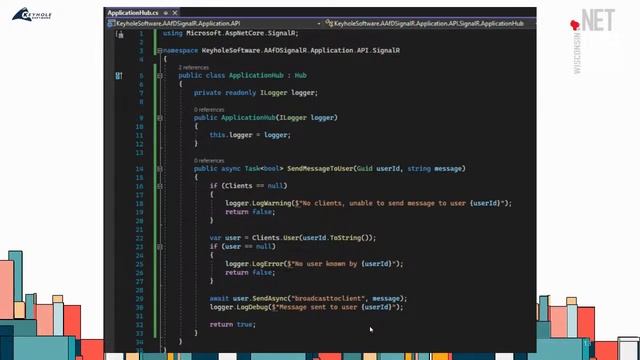Collapse the 'if (Clients == null)' block

(x=160, y=186)
